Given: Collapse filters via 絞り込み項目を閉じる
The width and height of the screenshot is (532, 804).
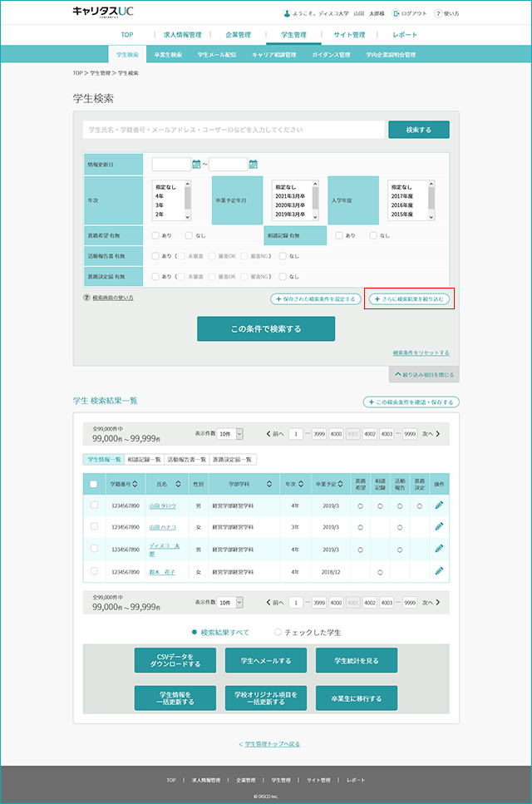Looking at the screenshot, I should (424, 375).
